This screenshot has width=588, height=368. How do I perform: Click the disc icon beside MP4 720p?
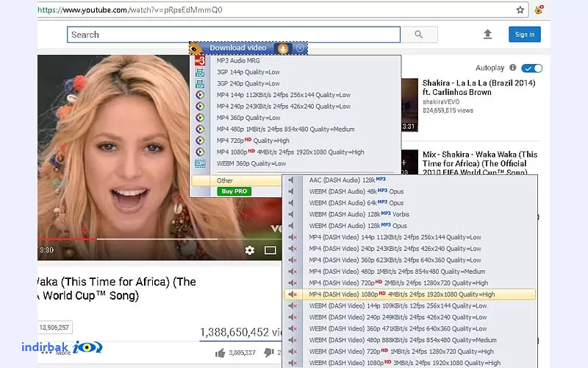[x=200, y=141]
